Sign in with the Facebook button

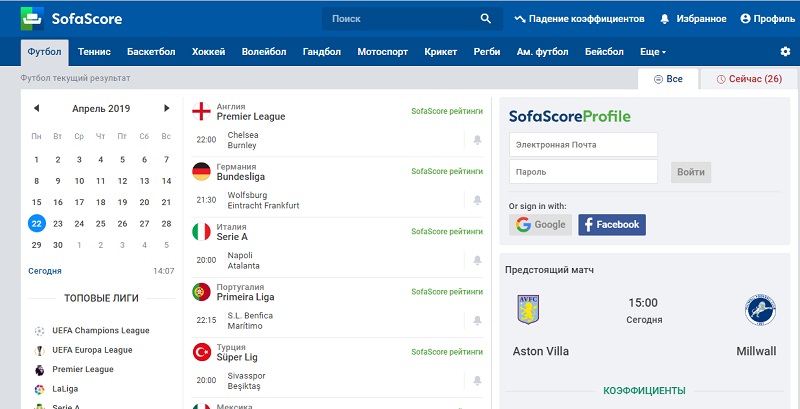pyautogui.click(x=612, y=225)
